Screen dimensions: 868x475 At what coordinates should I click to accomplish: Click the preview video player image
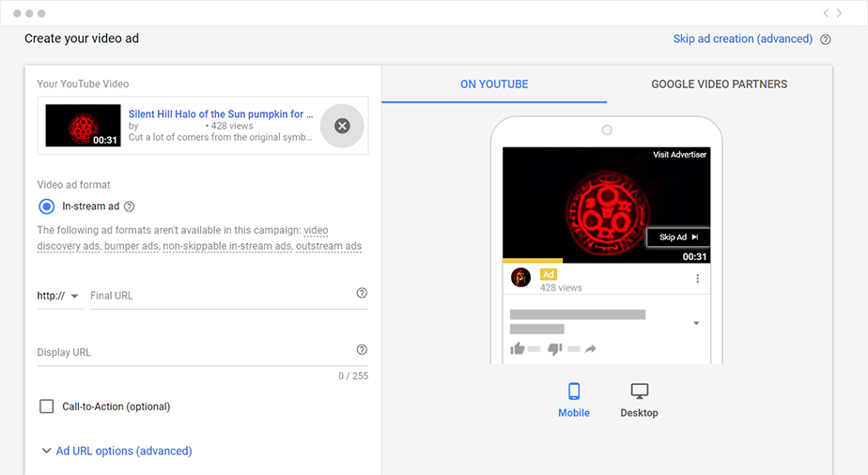(606, 205)
